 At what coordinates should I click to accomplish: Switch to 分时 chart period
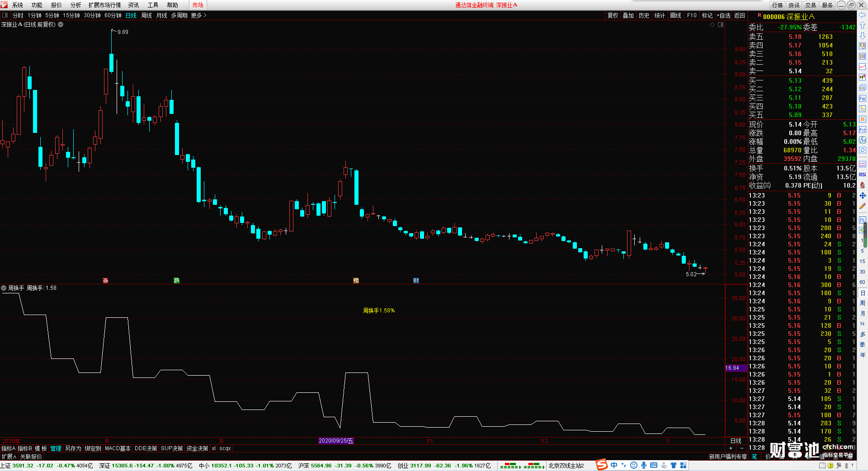[18, 15]
